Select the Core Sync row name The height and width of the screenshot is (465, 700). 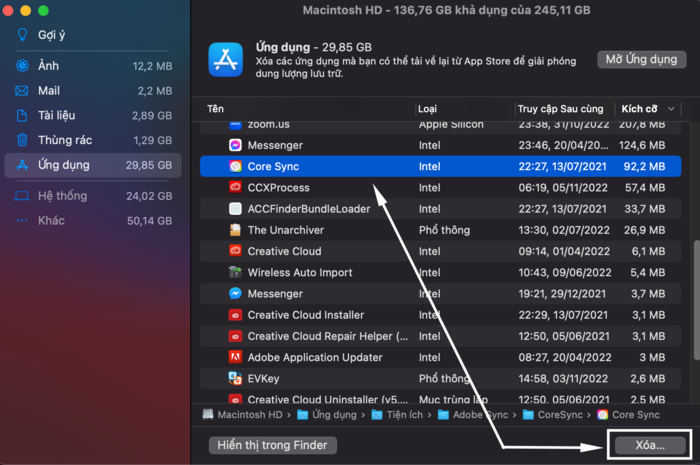pyautogui.click(x=273, y=166)
